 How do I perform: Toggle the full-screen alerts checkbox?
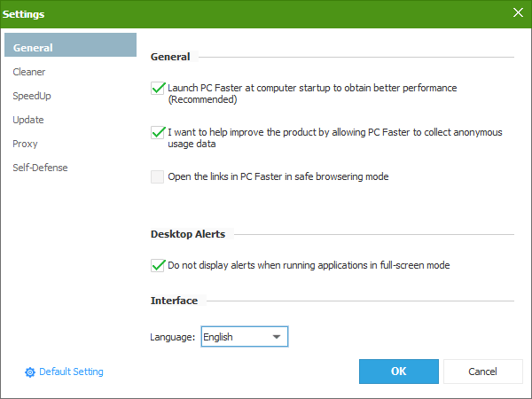pyautogui.click(x=158, y=265)
